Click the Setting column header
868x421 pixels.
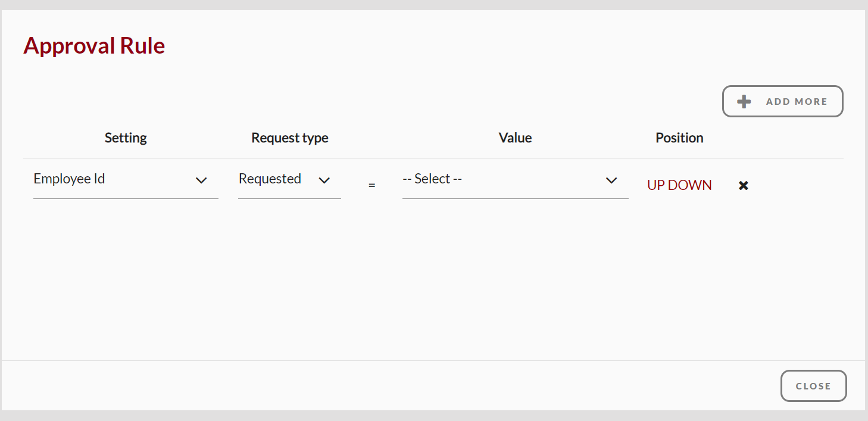tap(126, 138)
